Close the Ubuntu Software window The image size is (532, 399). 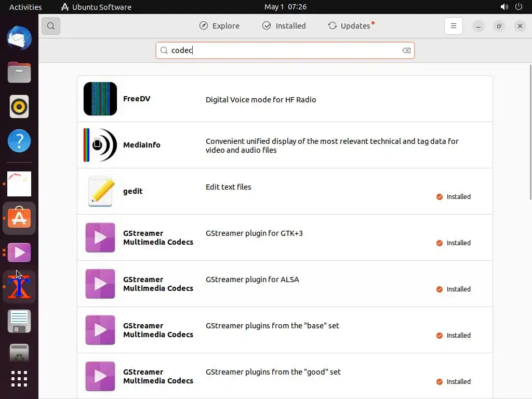tap(520, 26)
